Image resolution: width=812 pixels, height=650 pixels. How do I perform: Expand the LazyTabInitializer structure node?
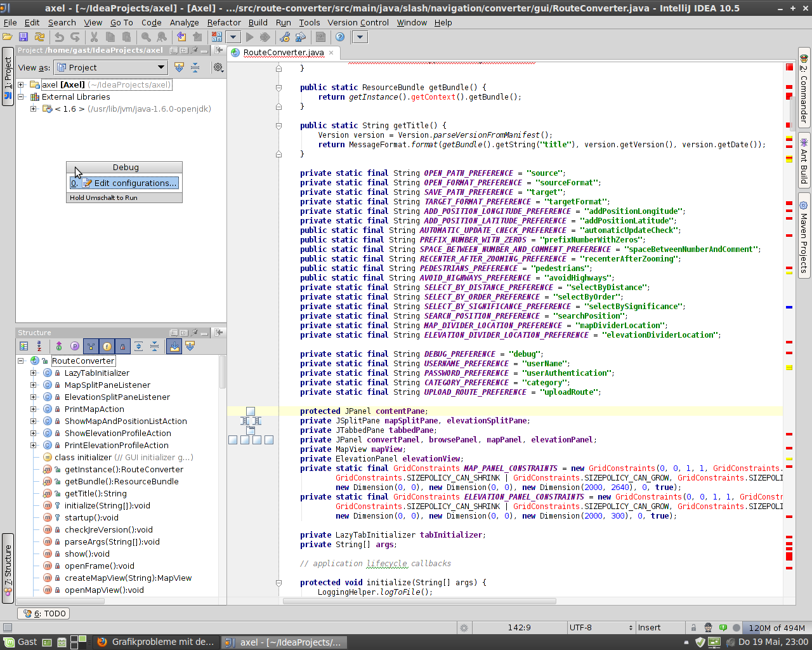(x=34, y=373)
